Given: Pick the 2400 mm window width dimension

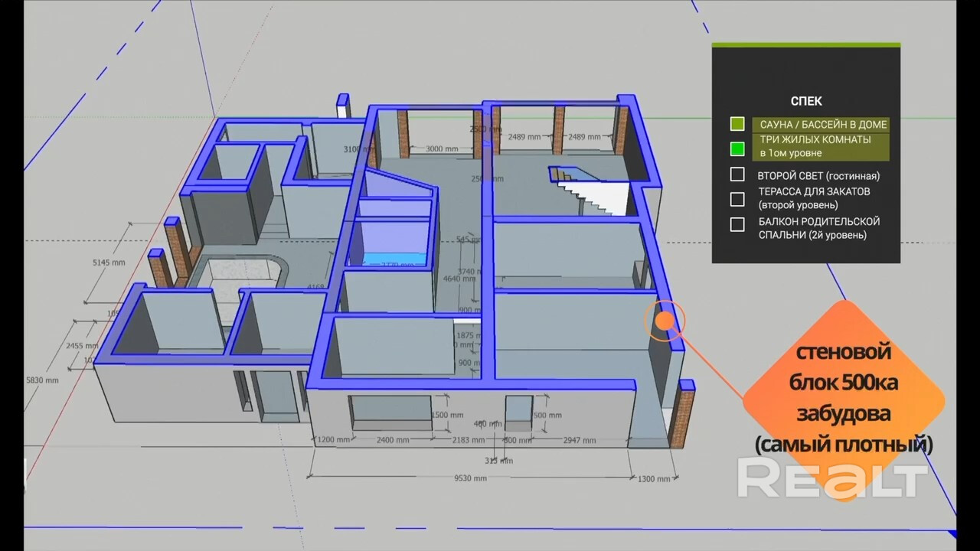Looking at the screenshot, I should pyautogui.click(x=392, y=440).
